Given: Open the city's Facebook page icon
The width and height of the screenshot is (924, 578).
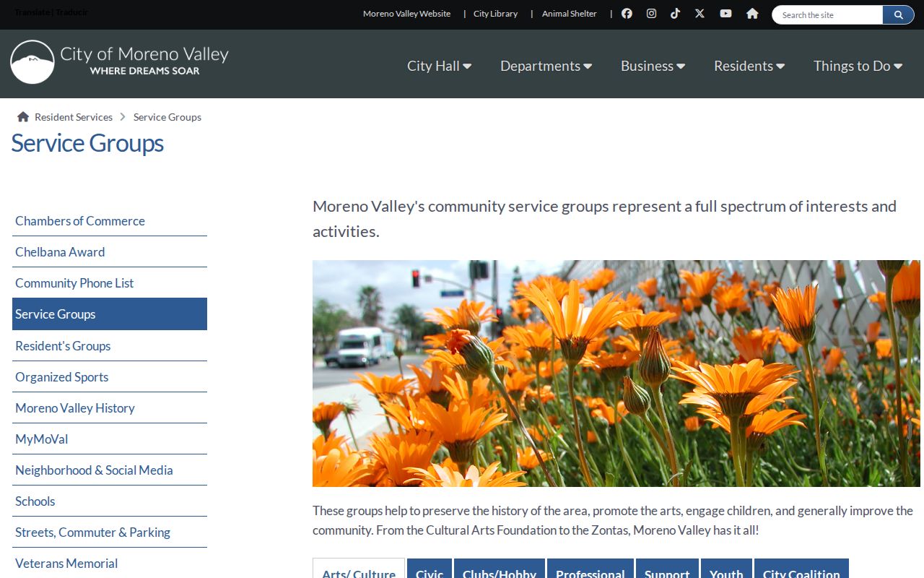Looking at the screenshot, I should [627, 14].
